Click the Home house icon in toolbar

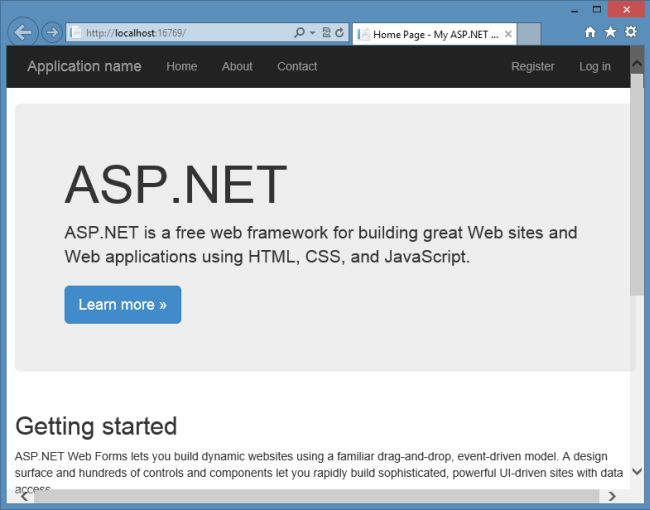tap(590, 32)
